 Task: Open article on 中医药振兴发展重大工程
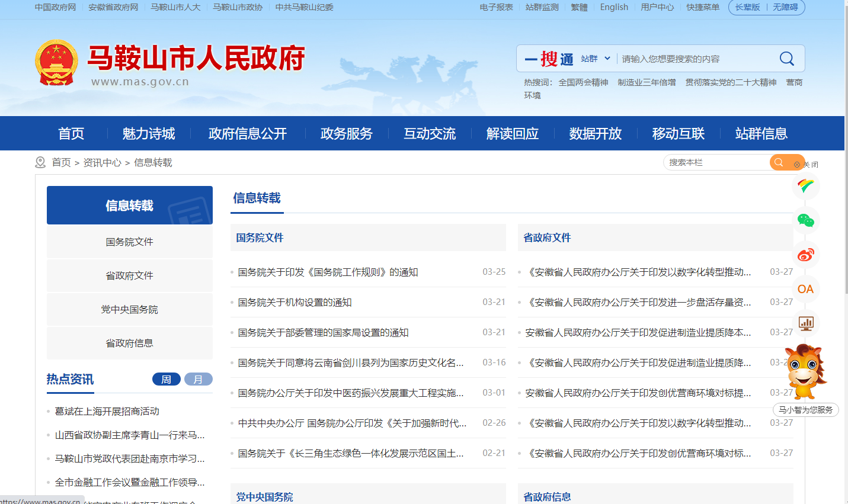351,393
